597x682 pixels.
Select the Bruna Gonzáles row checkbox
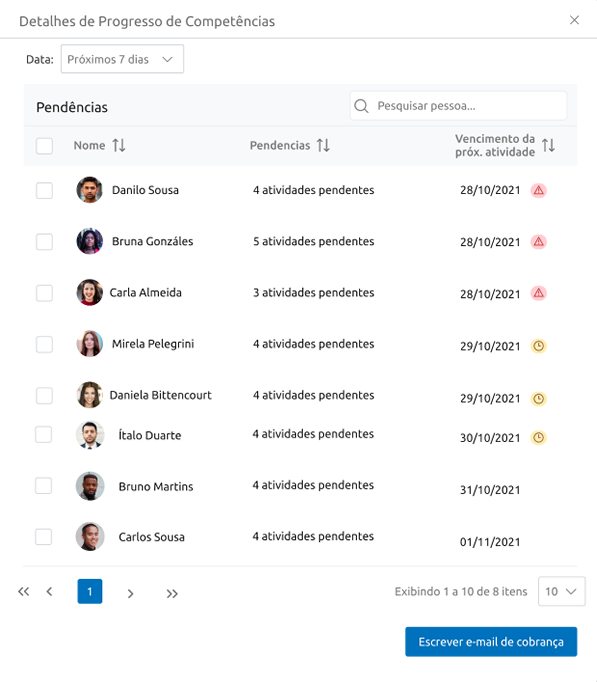click(44, 242)
